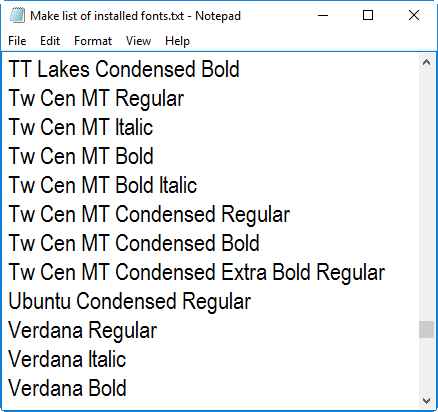Click the scrollbar up arrow
The width and height of the screenshot is (438, 412).
(426, 62)
